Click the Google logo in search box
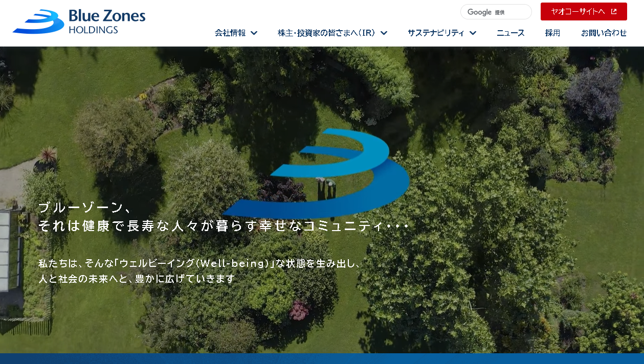 click(x=479, y=12)
